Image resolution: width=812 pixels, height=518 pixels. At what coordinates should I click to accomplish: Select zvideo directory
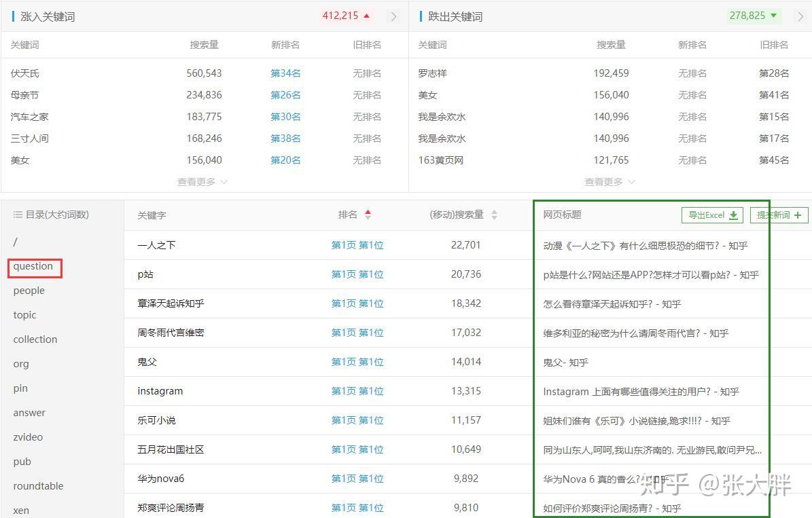[28, 437]
